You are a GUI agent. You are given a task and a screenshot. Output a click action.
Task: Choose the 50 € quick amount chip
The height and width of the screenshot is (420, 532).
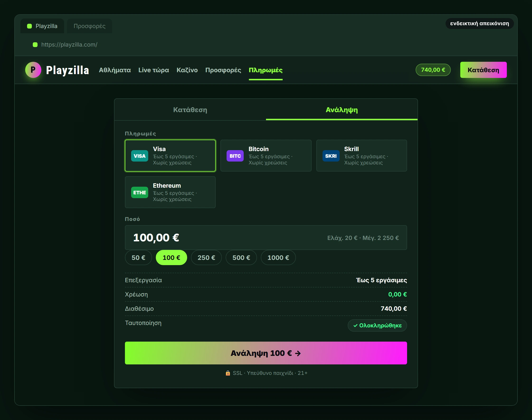pos(138,258)
